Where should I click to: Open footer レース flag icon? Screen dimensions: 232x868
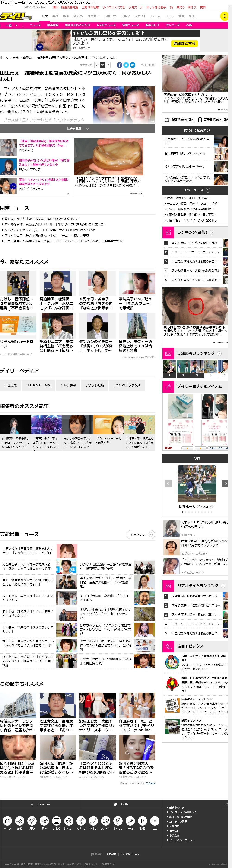(x=118, y=821)
